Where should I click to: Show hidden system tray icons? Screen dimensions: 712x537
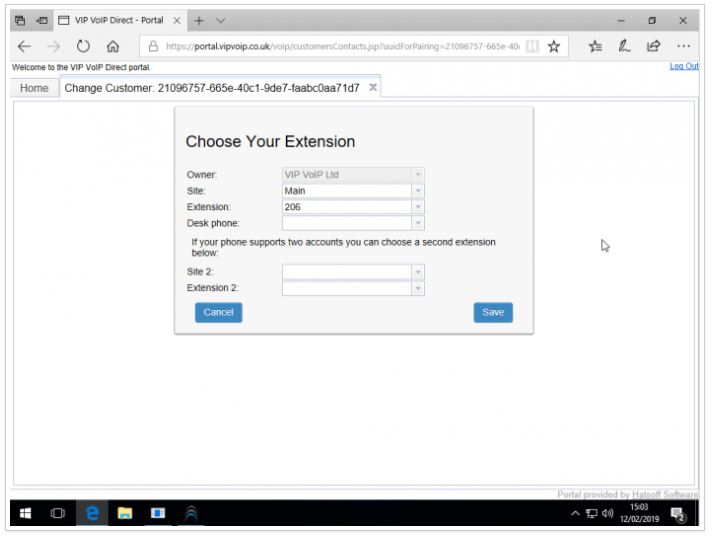click(x=575, y=513)
